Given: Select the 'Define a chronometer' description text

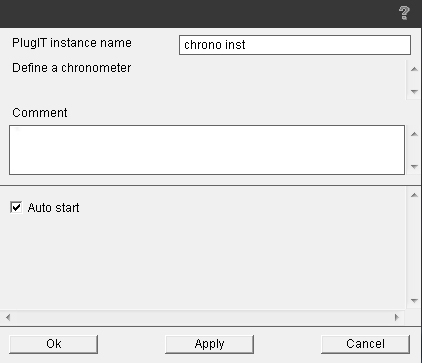Looking at the screenshot, I should click(x=72, y=68).
